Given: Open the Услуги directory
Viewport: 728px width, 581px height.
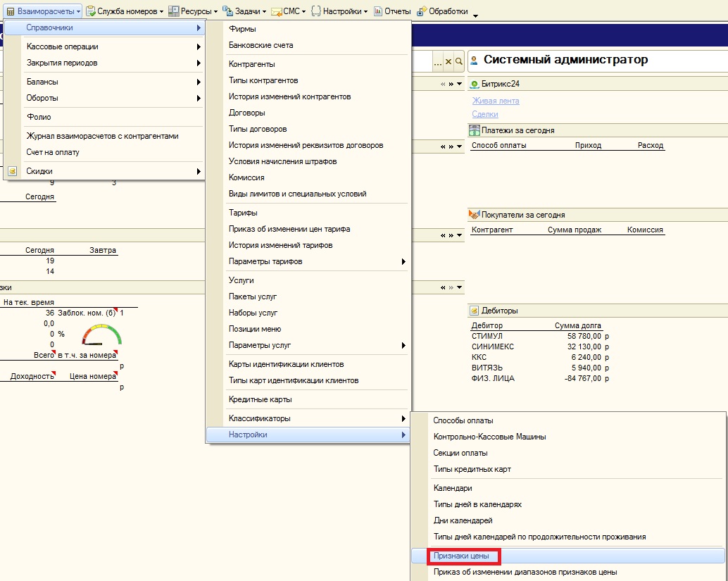Looking at the screenshot, I should pyautogui.click(x=308, y=280).
